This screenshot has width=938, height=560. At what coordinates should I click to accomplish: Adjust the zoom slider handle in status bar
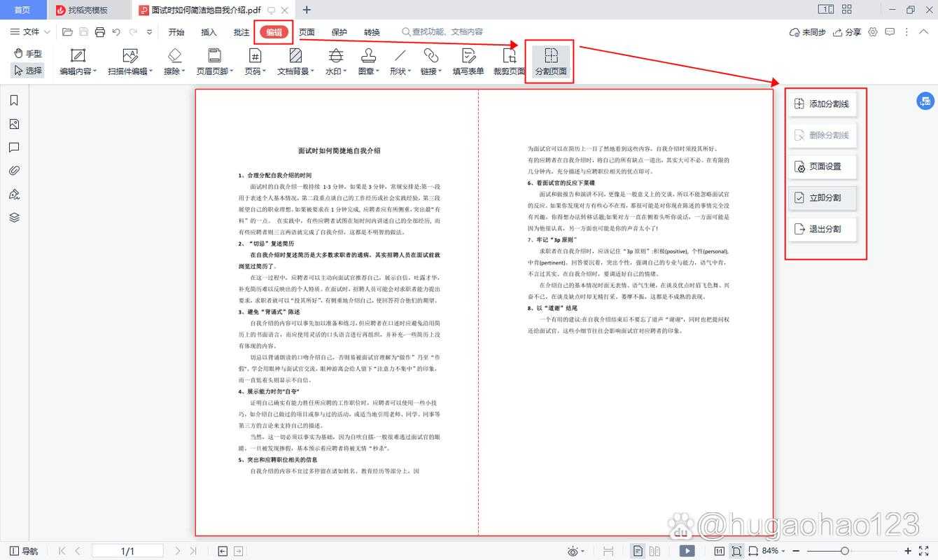845,551
